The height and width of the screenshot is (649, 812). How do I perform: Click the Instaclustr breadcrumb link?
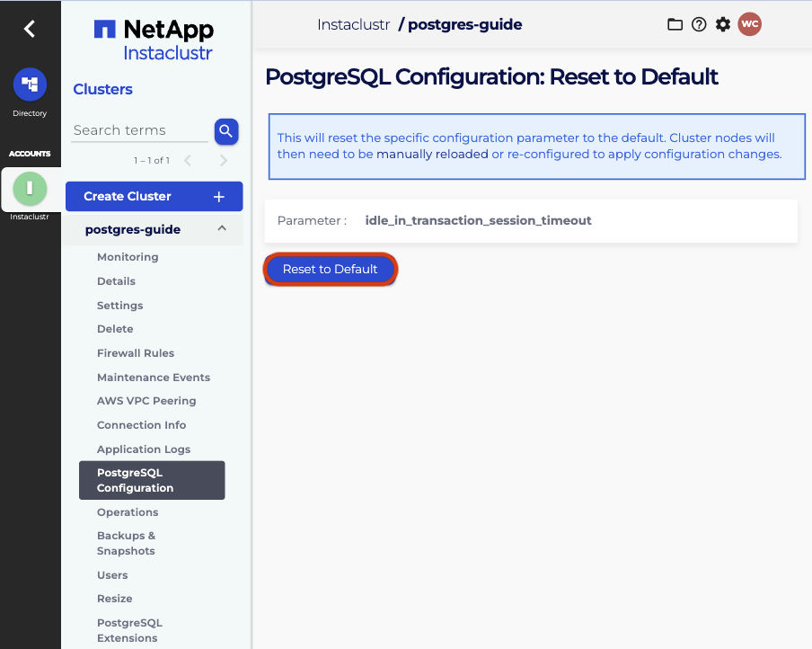pyautogui.click(x=353, y=25)
